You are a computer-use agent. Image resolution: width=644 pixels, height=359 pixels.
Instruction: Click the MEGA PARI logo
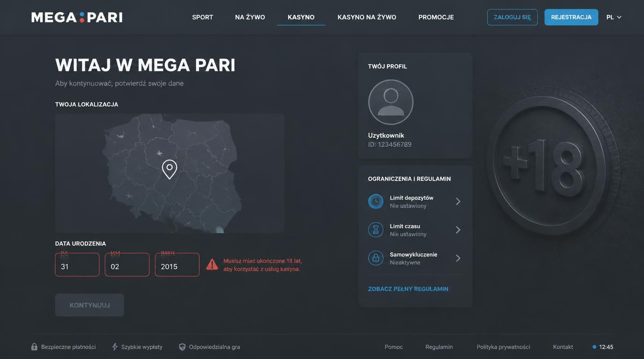tap(77, 17)
